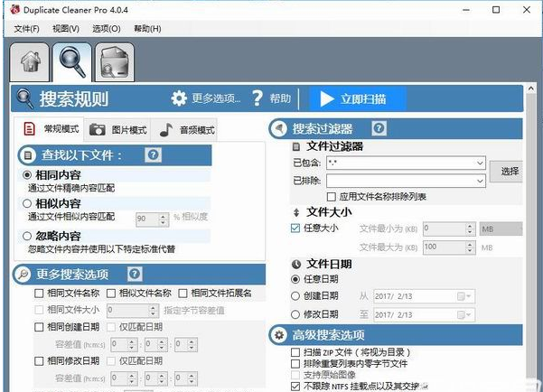
Task: Click the 搜索过滤器 funnel icon
Action: pos(279,129)
